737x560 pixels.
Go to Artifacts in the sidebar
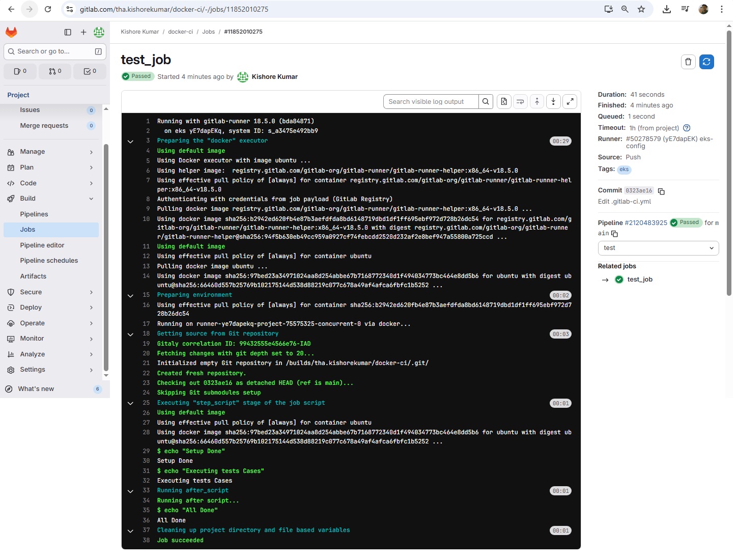pos(33,276)
